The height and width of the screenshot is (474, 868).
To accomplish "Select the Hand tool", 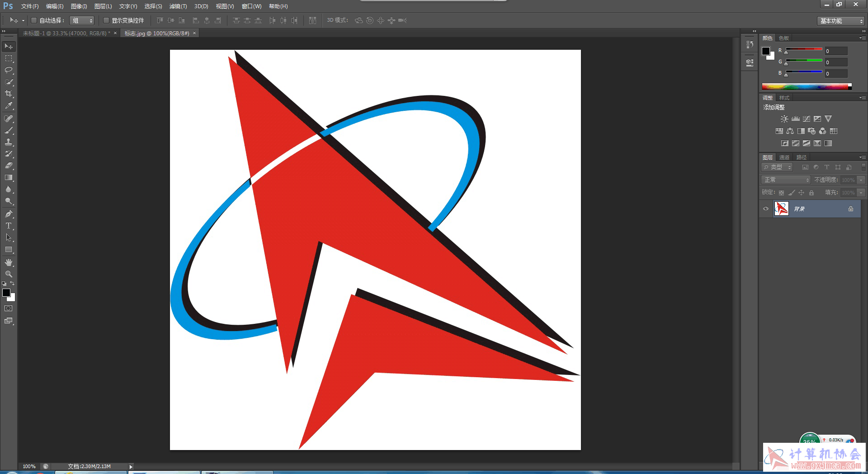I will [x=9, y=262].
